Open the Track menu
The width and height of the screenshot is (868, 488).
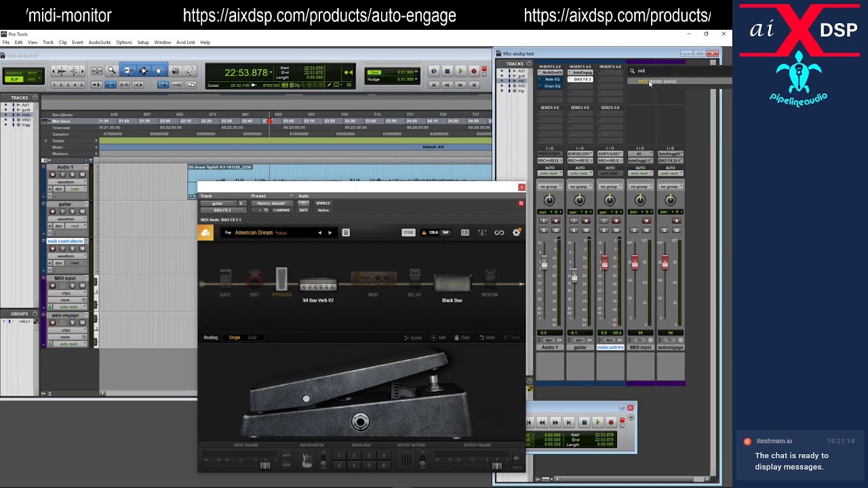click(48, 42)
